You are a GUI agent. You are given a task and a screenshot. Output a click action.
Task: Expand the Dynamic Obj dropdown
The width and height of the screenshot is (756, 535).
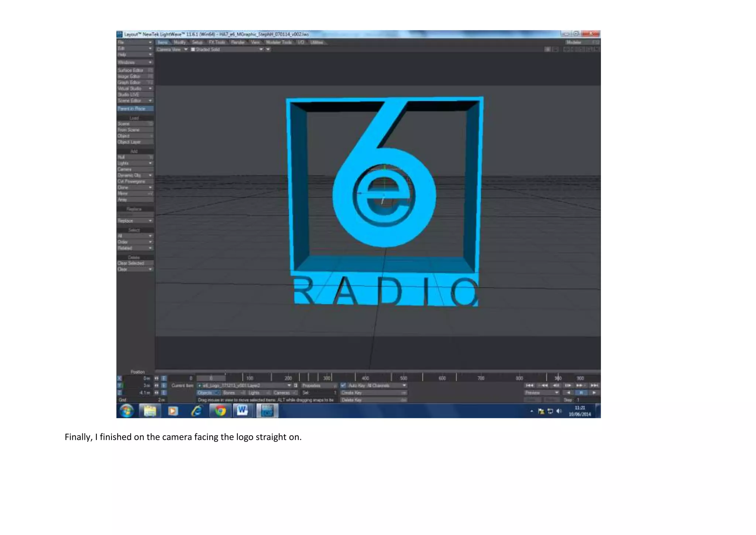135,176
